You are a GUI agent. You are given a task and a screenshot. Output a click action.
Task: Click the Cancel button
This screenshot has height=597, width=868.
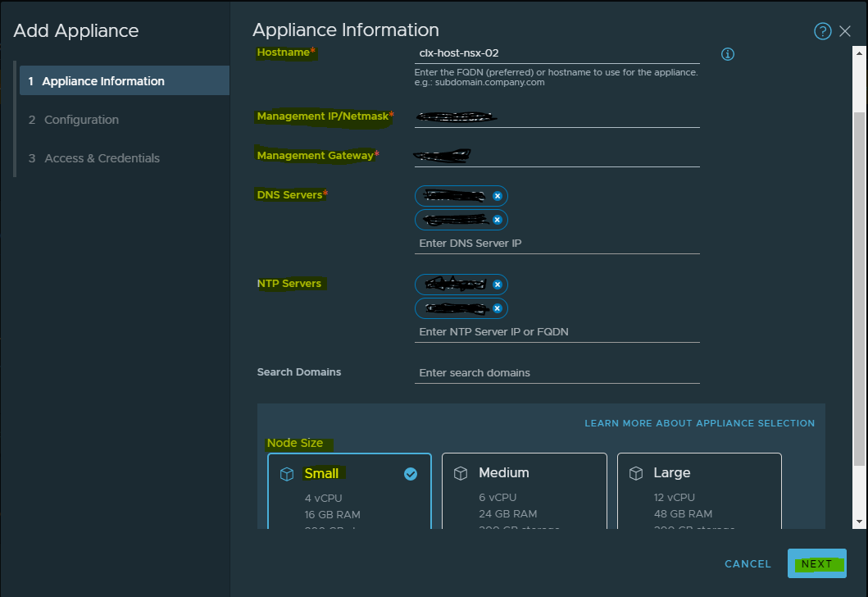point(748,563)
